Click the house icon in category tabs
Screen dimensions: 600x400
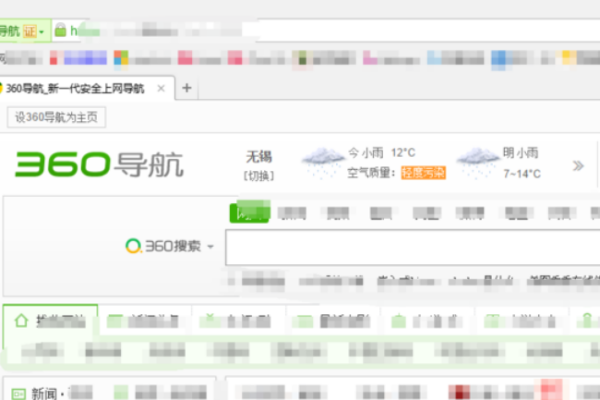pyautogui.click(x=21, y=320)
